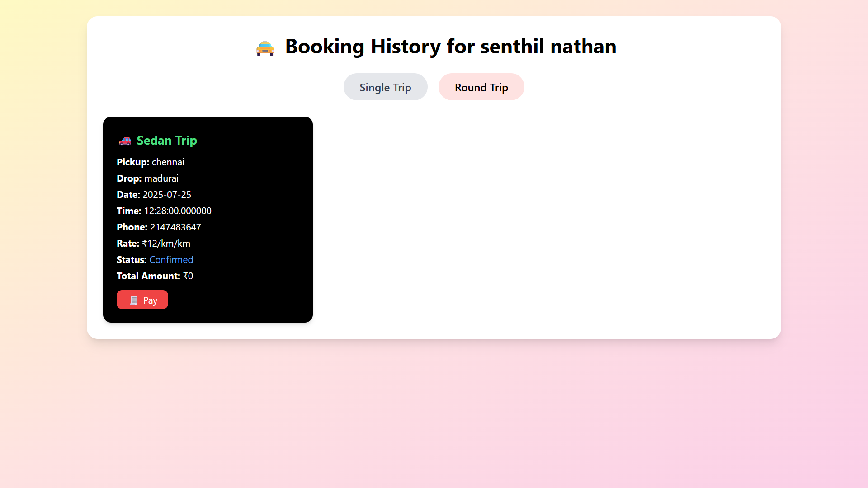The width and height of the screenshot is (868, 488).
Task: Click the receipt icon on Pay button
Action: (133, 300)
